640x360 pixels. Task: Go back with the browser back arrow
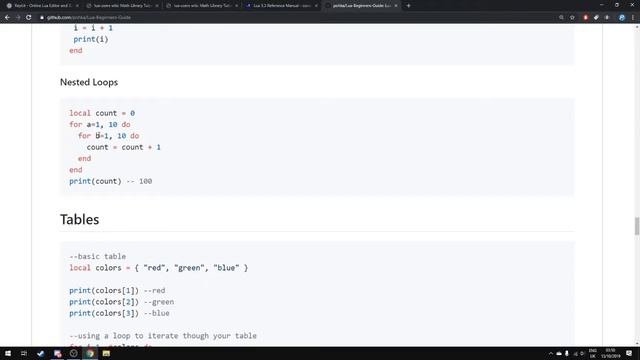point(7,18)
